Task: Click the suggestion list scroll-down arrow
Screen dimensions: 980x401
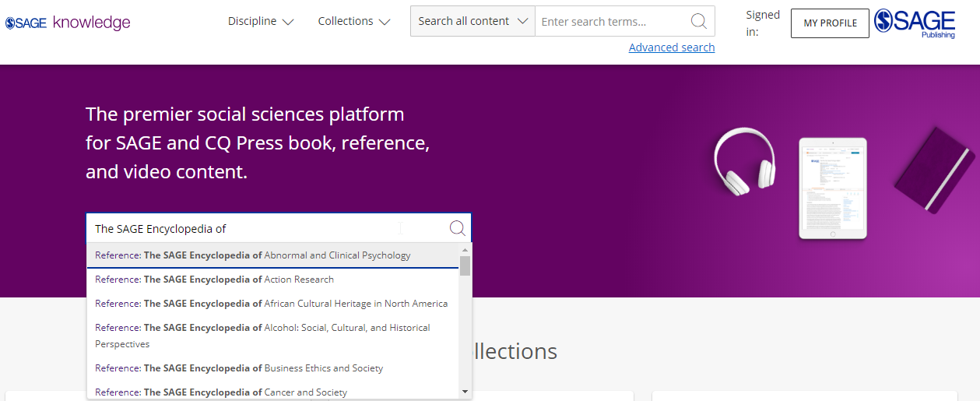Action: [x=465, y=392]
